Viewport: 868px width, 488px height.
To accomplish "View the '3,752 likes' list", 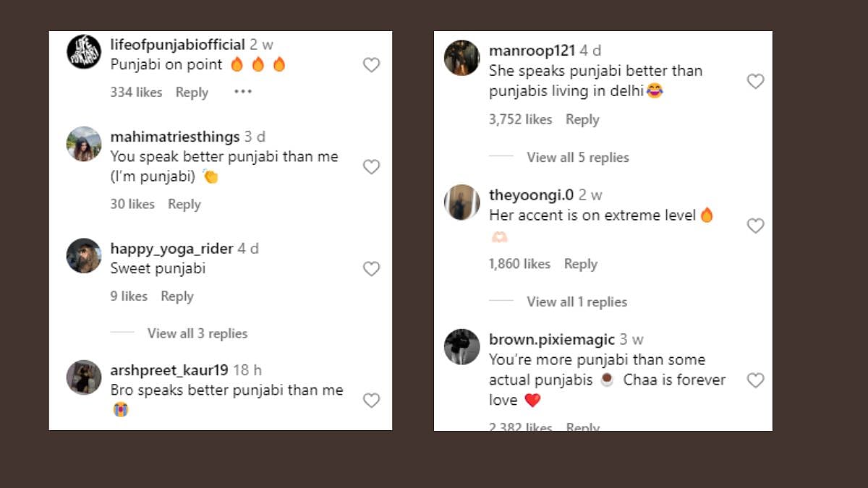I will (x=520, y=119).
